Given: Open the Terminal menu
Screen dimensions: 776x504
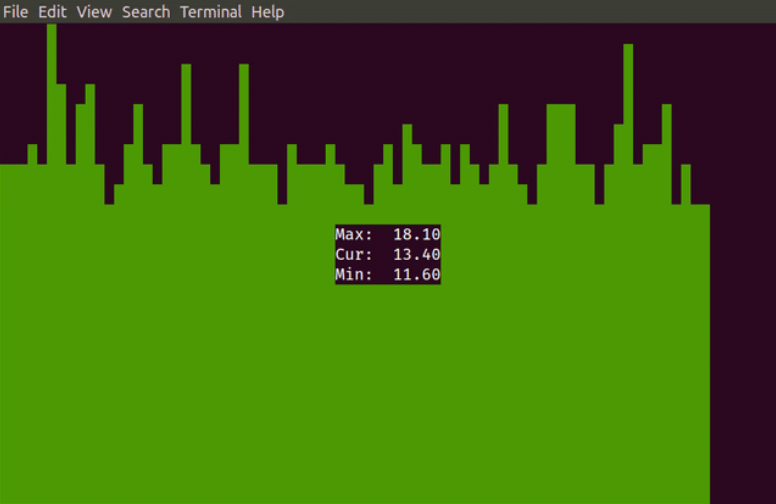Looking at the screenshot, I should pyautogui.click(x=211, y=11).
